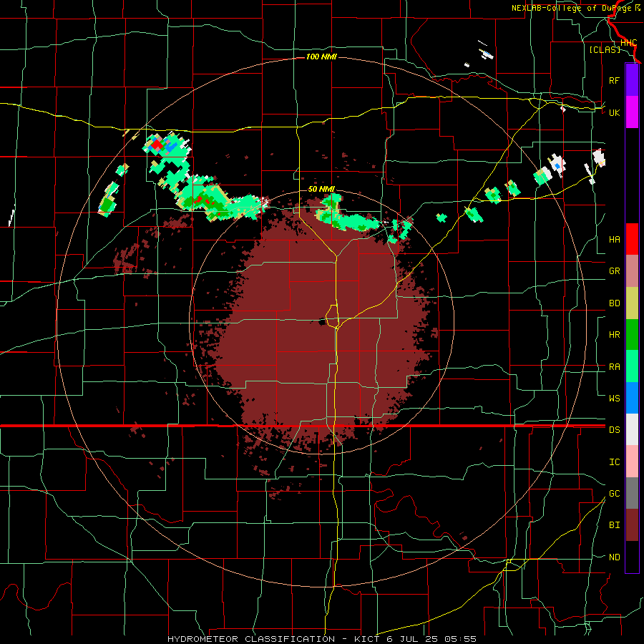
Task: Click the WS legend label
Action: pyautogui.click(x=614, y=398)
